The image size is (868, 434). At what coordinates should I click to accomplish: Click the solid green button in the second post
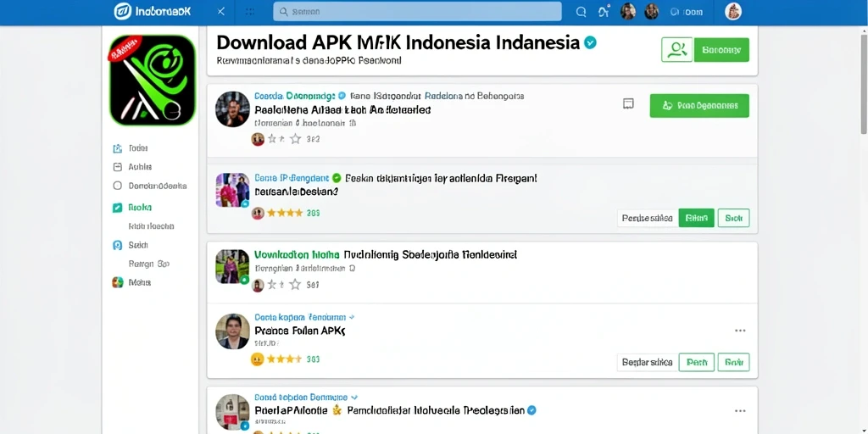[x=697, y=218]
